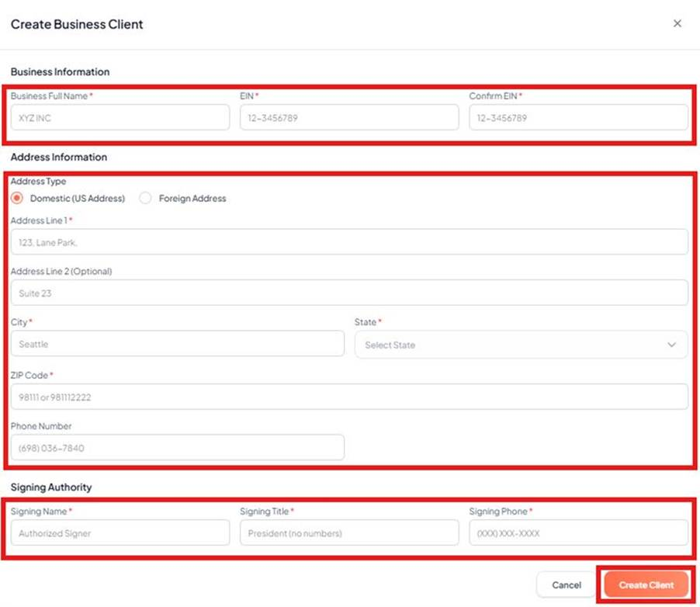Focus Address Line 2 optional field
Screen dimensions: 700x607
(349, 293)
